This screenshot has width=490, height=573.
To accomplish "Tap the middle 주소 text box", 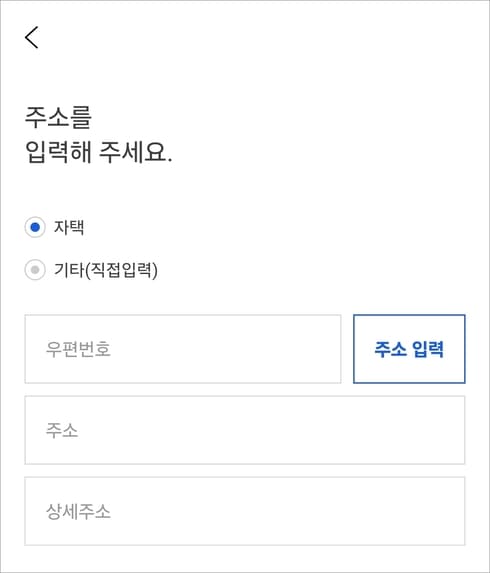I will pos(245,430).
